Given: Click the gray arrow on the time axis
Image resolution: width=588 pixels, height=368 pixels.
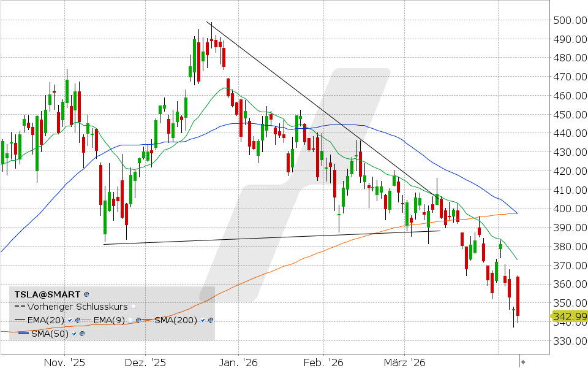Looking at the screenshot, I should (x=522, y=362).
